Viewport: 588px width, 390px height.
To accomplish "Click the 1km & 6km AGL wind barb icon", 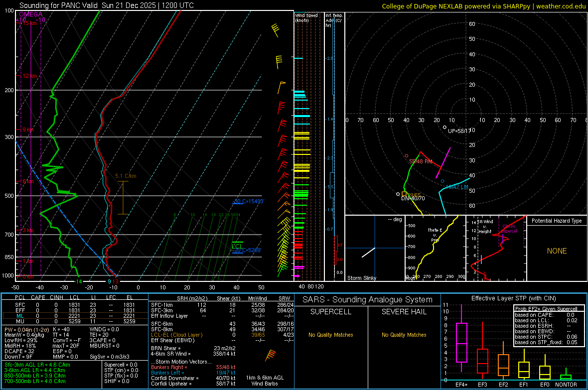I will point(271,356).
